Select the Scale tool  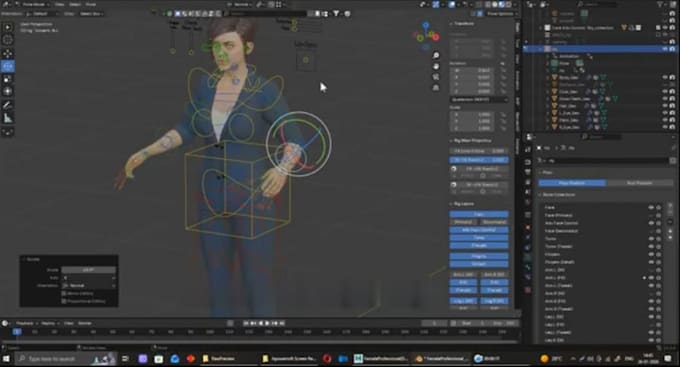(7, 79)
